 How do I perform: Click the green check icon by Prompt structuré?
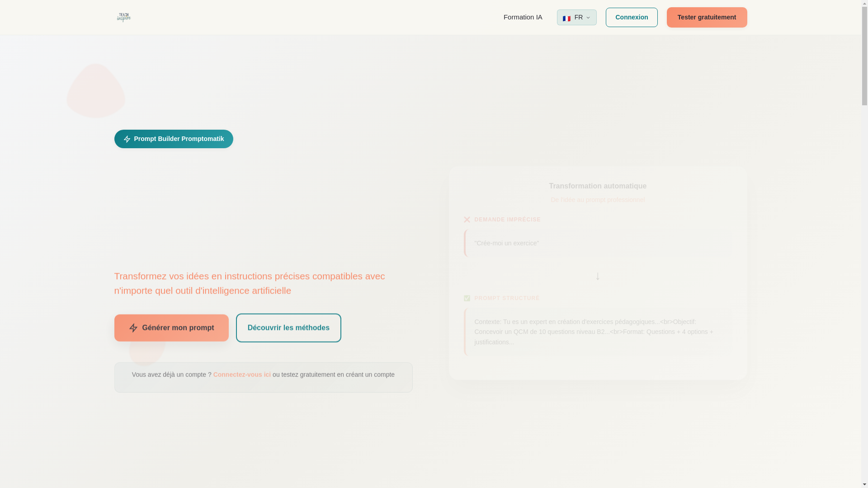point(467,298)
